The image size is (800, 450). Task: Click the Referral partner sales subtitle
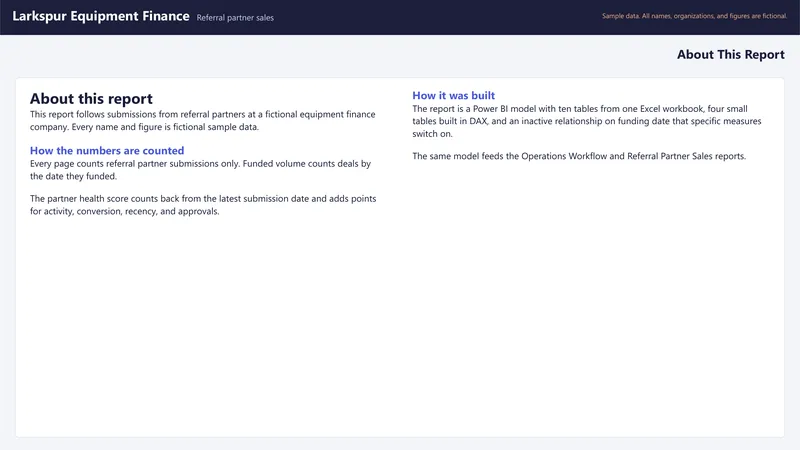235,18
